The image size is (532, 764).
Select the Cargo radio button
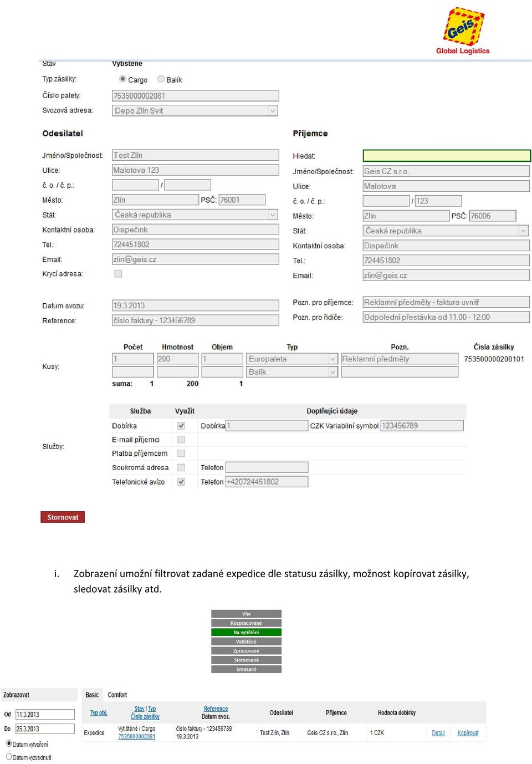pyautogui.click(x=123, y=79)
